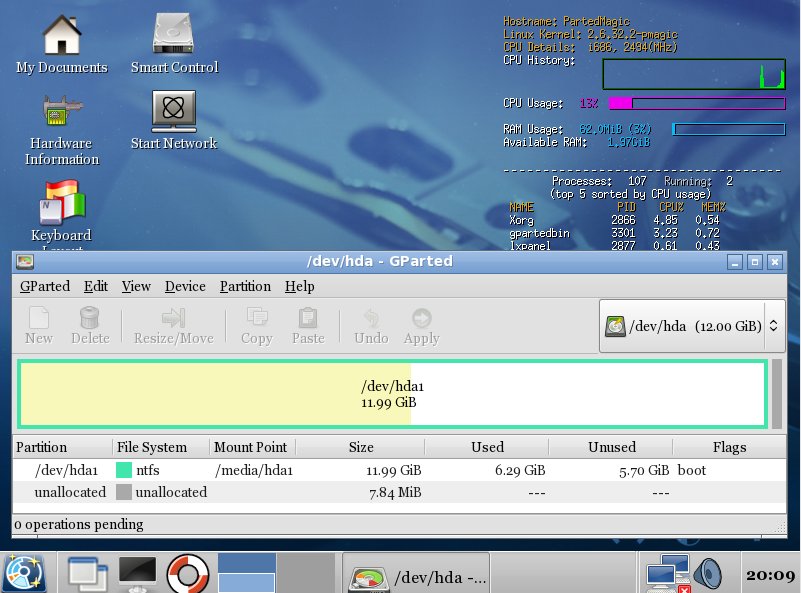Image resolution: width=802 pixels, height=593 pixels.
Task: Launch Start Network from the desktop
Action: [174, 112]
